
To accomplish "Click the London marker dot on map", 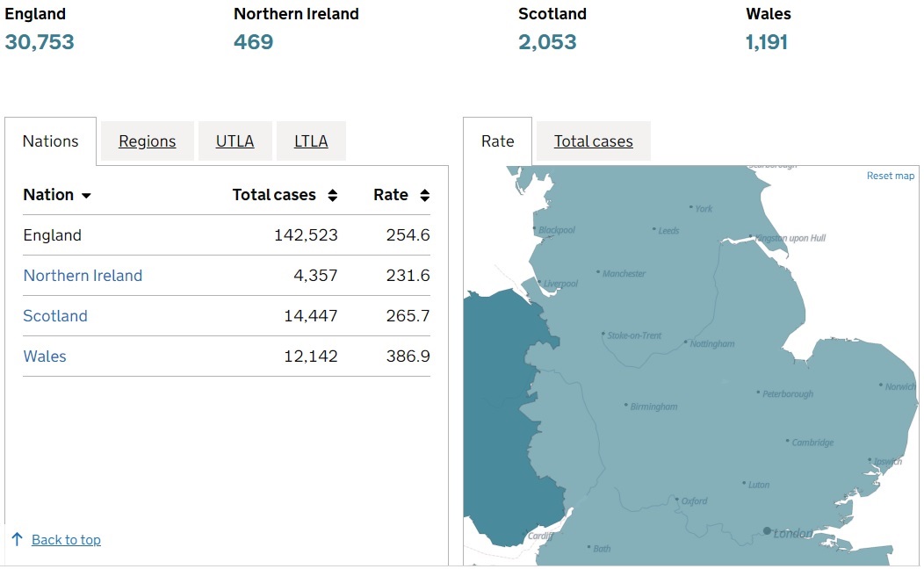I will coord(767,531).
